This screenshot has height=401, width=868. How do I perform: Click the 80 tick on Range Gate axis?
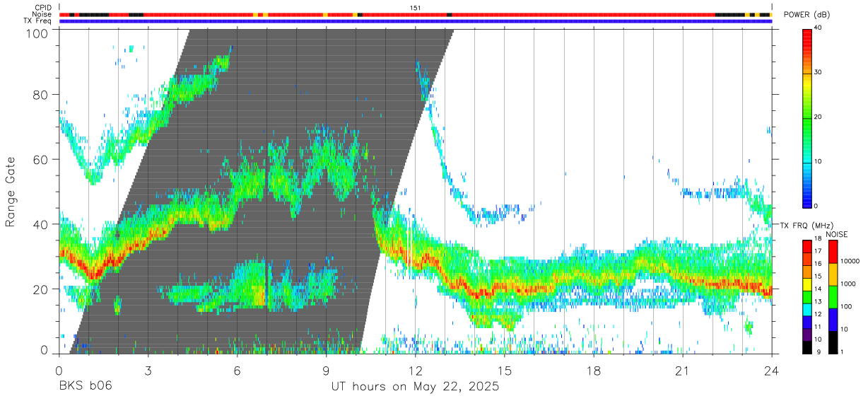coord(41,95)
